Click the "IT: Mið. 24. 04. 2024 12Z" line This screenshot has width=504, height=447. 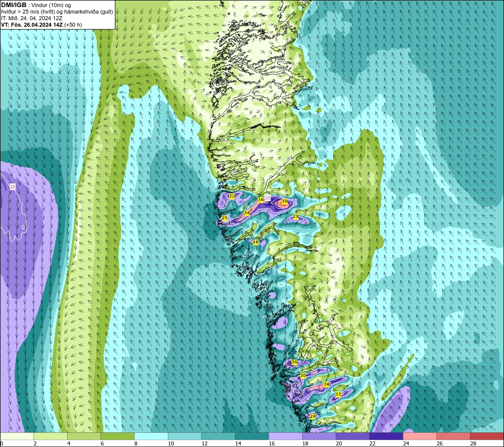coord(31,18)
